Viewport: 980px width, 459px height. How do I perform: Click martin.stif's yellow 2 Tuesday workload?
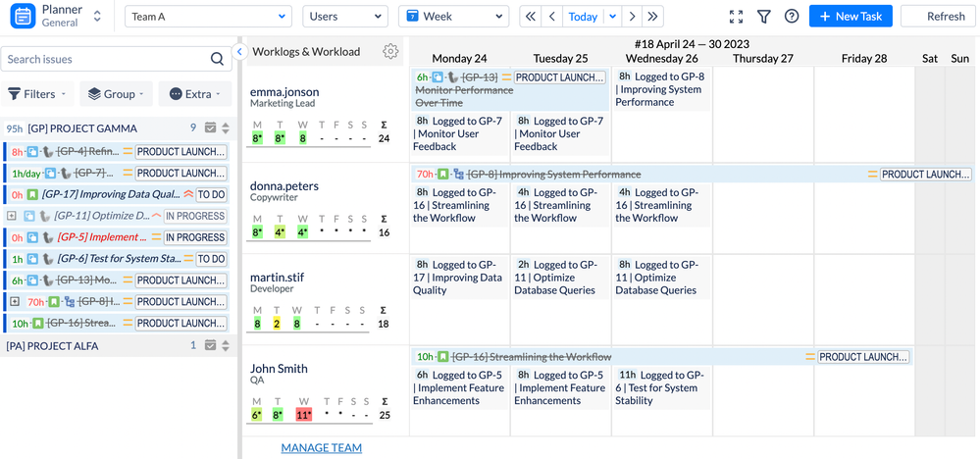pyautogui.click(x=279, y=324)
